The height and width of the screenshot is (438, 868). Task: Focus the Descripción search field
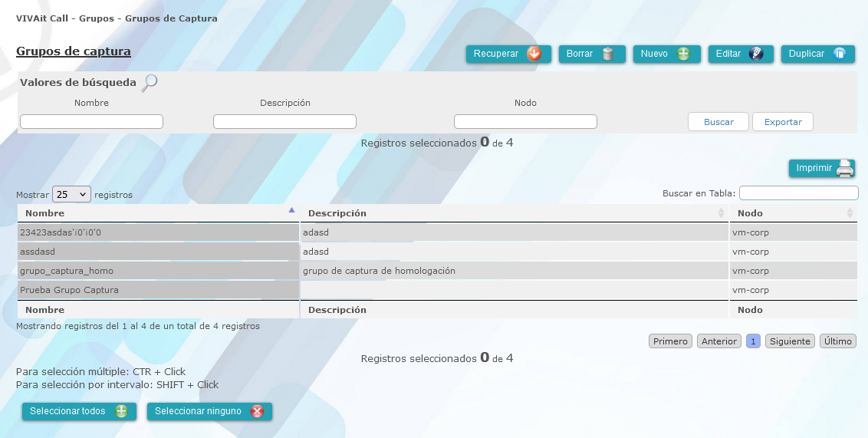[x=284, y=121]
